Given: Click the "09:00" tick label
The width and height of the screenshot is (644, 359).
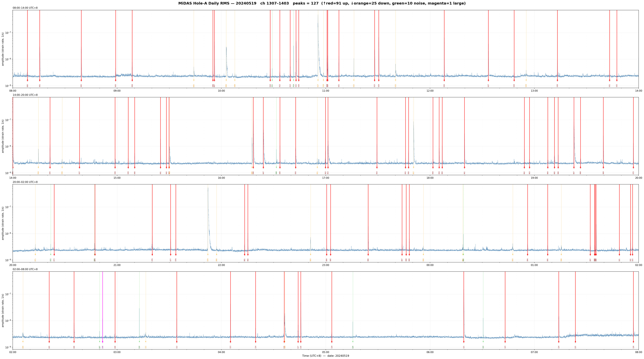Looking at the screenshot, I should coord(117,91).
